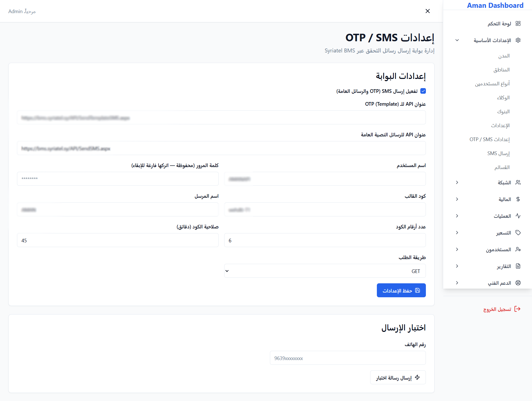Click the phone number input field
Image resolution: width=532 pixels, height=401 pixels.
coord(348,358)
